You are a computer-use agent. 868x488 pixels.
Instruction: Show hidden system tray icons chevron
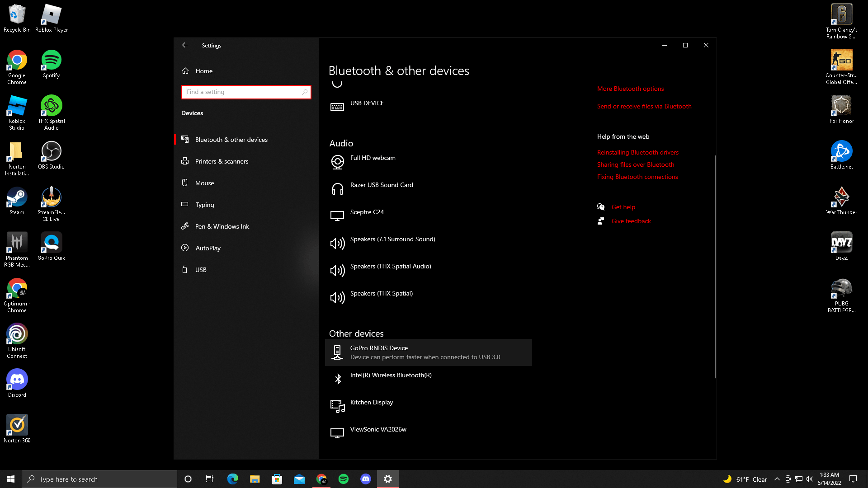[x=777, y=479]
